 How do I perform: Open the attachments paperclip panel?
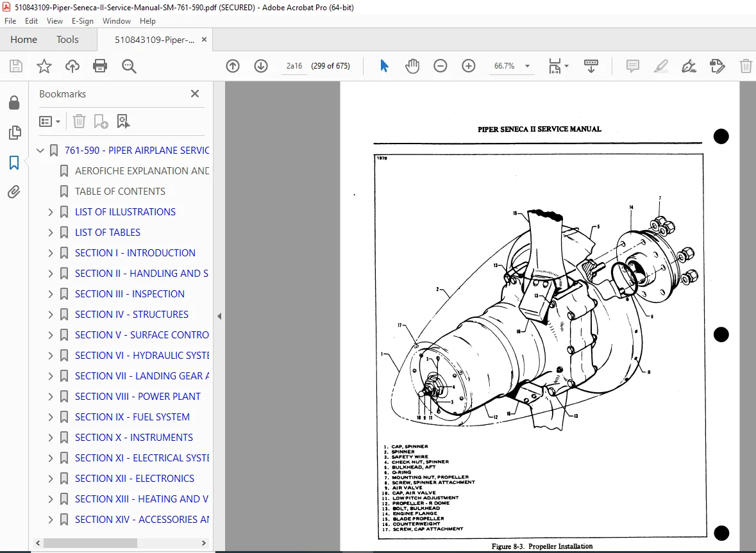click(x=14, y=192)
